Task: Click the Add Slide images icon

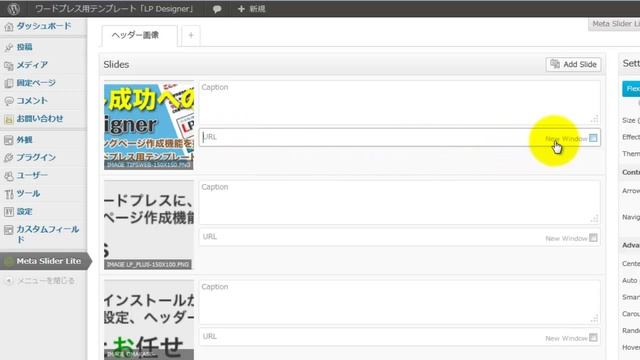Action: pyautogui.click(x=555, y=64)
